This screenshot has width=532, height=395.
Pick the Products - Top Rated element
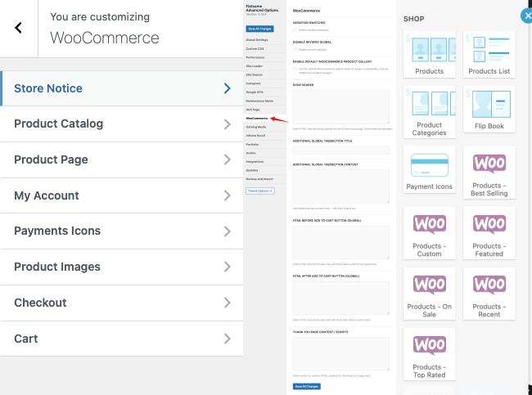(429, 354)
